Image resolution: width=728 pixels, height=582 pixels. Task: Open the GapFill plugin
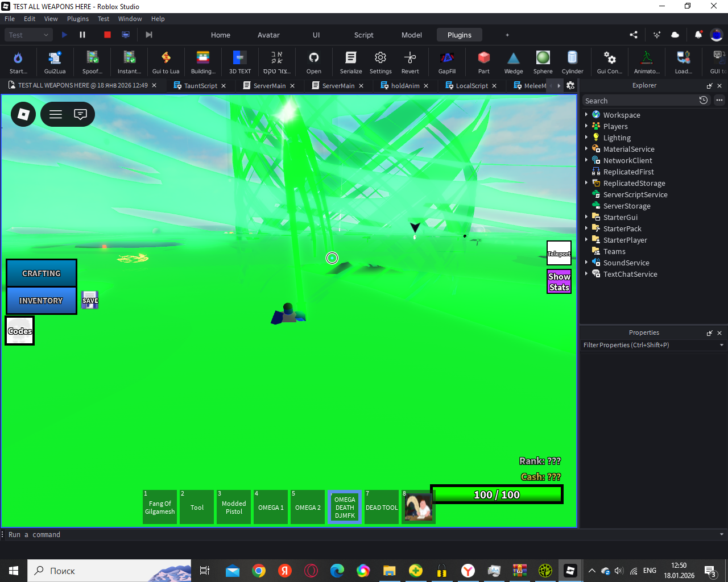tap(447, 62)
